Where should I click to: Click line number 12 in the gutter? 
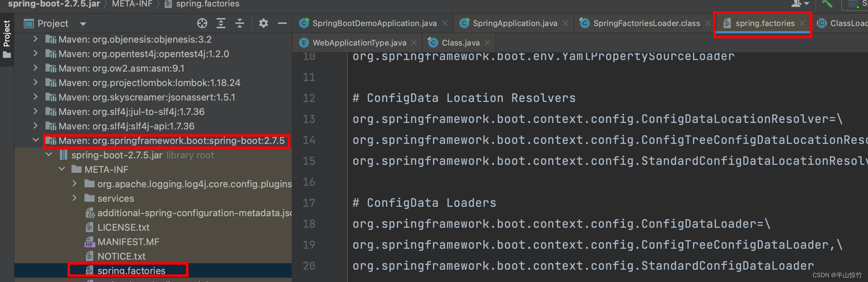point(309,98)
